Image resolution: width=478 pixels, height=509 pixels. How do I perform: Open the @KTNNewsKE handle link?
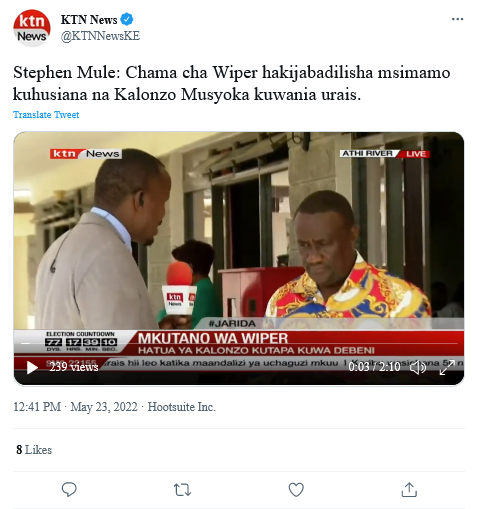point(100,36)
